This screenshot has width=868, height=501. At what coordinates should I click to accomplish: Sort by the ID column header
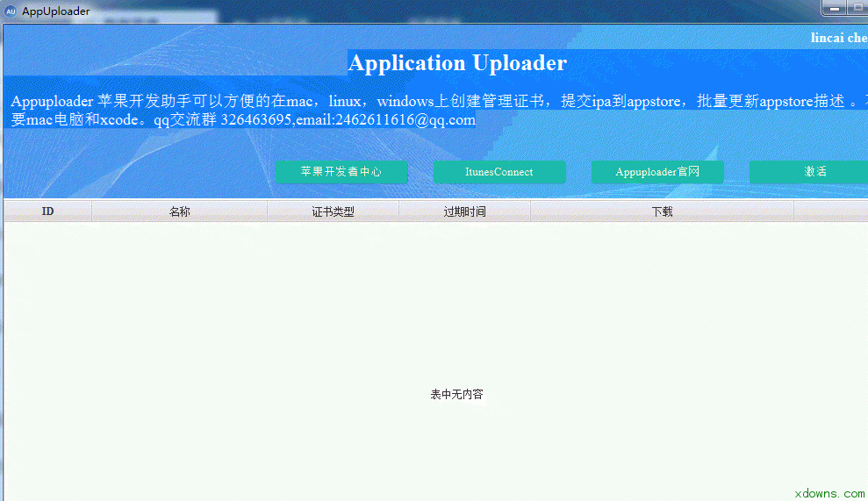tap(47, 211)
